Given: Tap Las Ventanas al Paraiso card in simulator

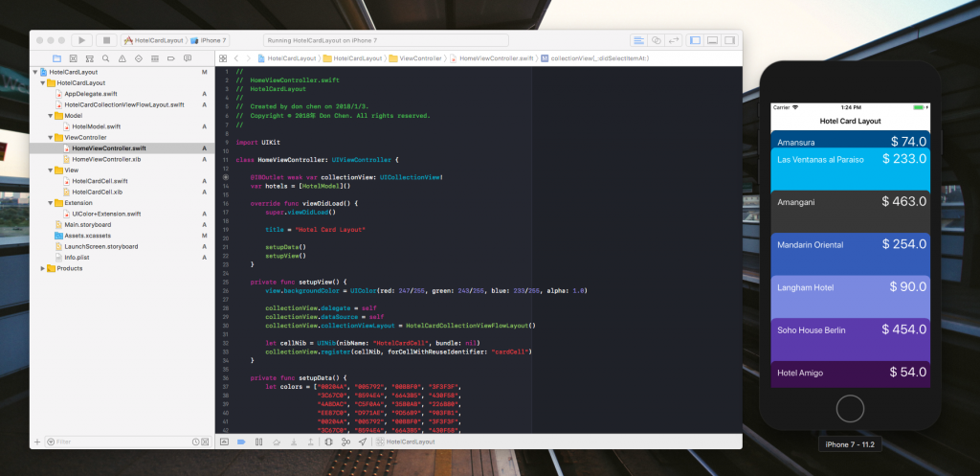Looking at the screenshot, I should tap(850, 169).
